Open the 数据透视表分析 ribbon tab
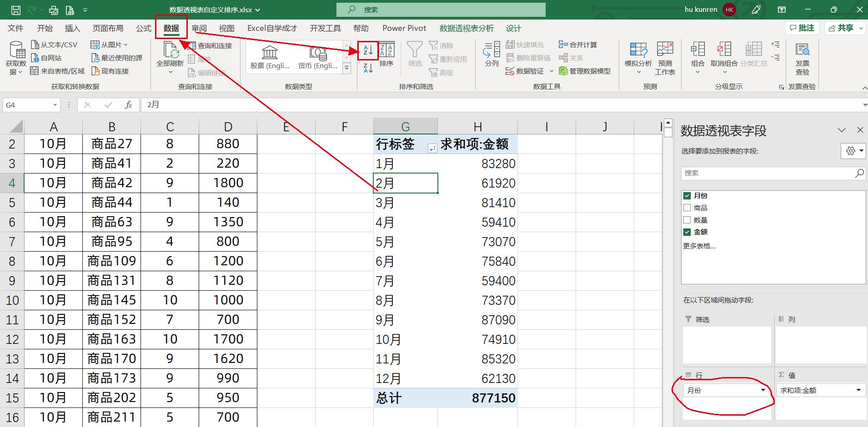The width and height of the screenshot is (868, 427). 466,28
